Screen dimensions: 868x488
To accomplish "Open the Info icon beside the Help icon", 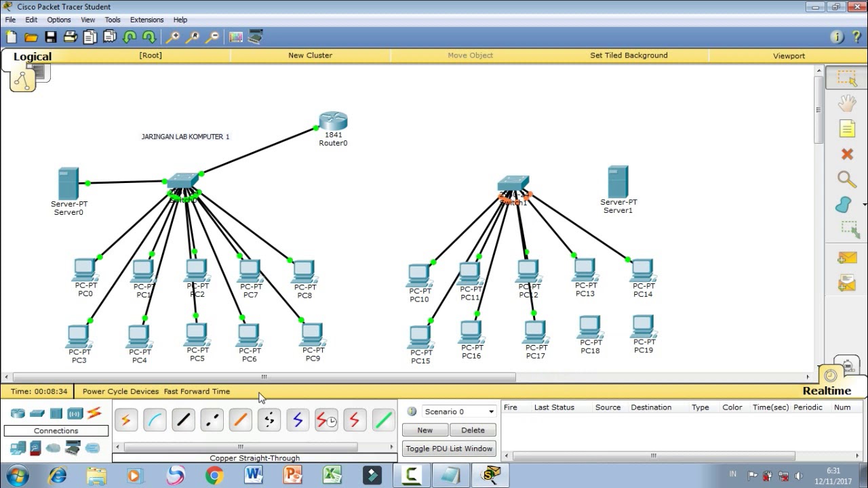I will pos(836,37).
